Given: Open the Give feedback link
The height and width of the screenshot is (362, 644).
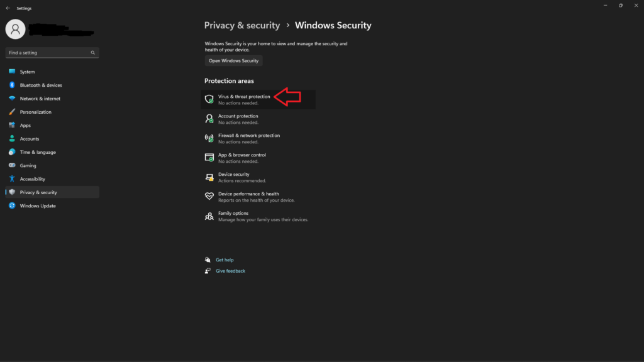Looking at the screenshot, I should coord(230,271).
